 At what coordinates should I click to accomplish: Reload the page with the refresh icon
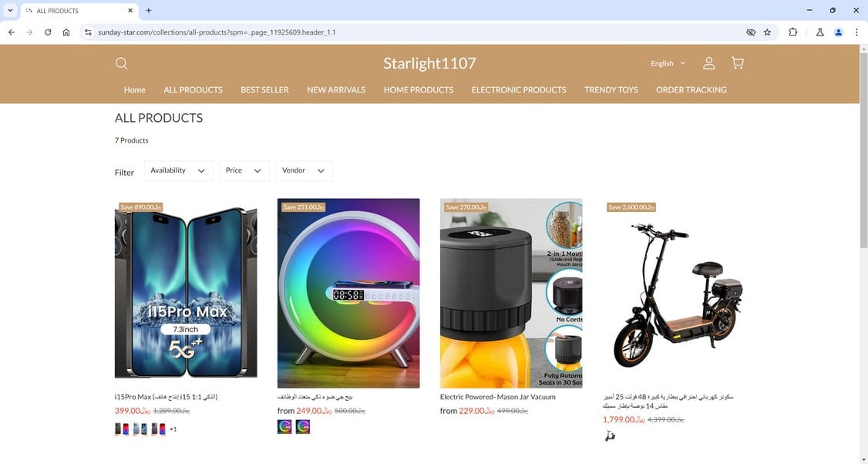tap(48, 32)
